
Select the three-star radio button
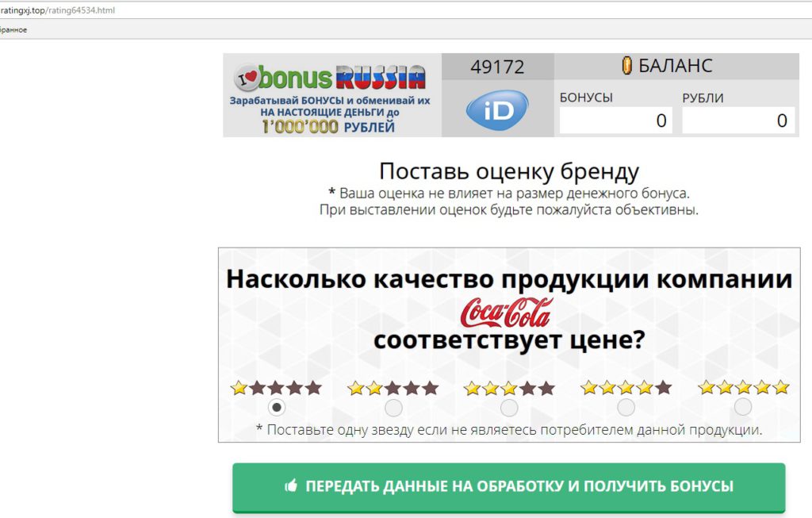pyautogui.click(x=509, y=408)
